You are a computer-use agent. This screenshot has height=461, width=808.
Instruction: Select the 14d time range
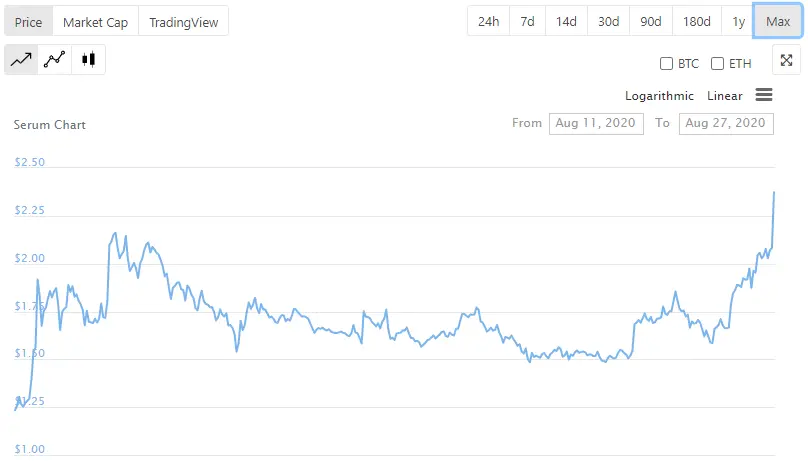[x=566, y=21]
